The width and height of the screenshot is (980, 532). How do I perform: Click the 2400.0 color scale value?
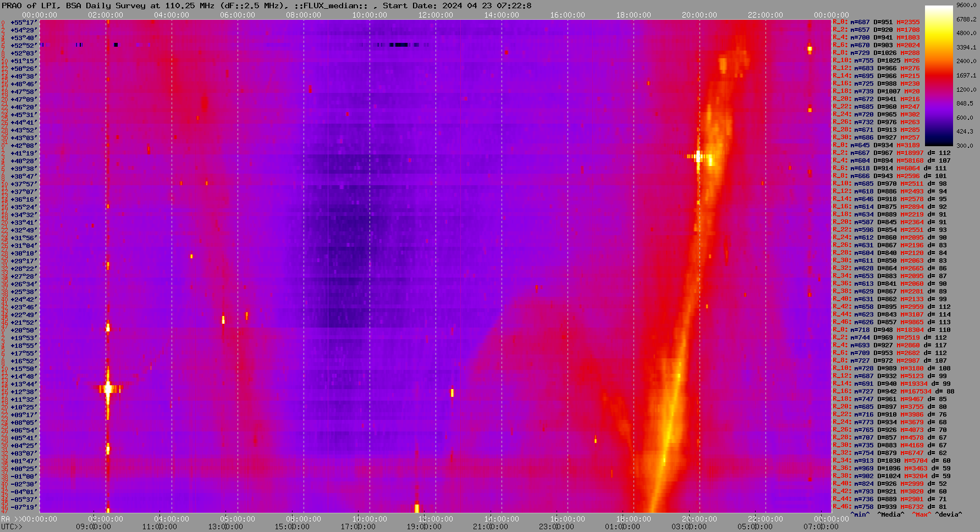(x=966, y=61)
